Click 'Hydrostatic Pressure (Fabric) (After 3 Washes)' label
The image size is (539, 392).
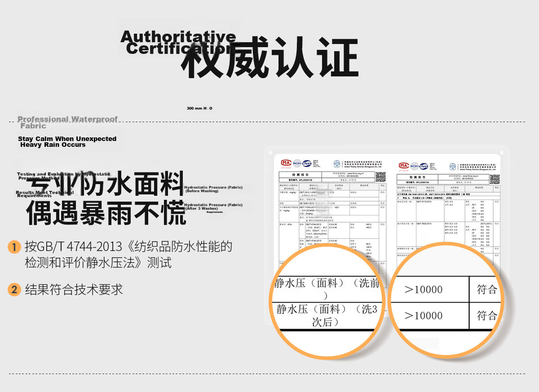[213, 207]
